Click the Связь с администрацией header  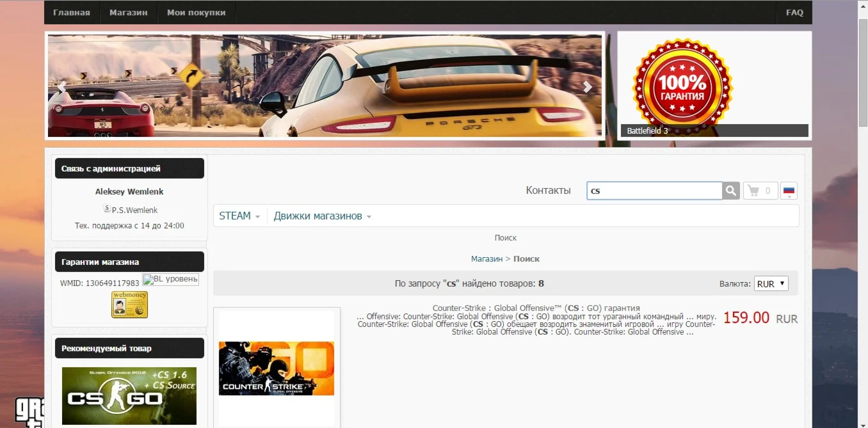[x=129, y=168]
